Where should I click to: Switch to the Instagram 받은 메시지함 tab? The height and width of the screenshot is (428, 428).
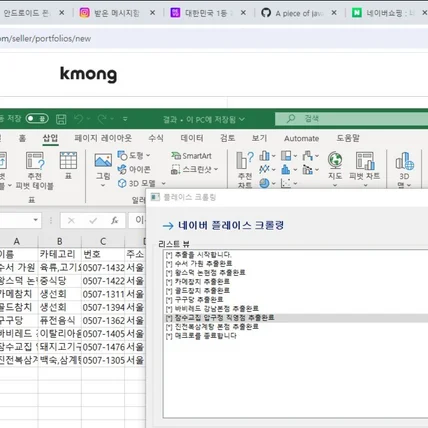116,13
